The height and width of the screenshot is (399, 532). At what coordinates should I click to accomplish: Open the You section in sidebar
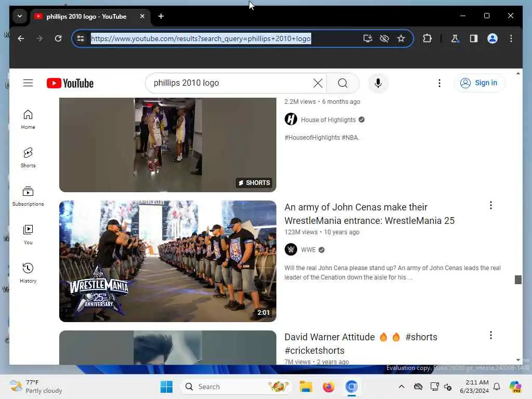[x=28, y=235]
